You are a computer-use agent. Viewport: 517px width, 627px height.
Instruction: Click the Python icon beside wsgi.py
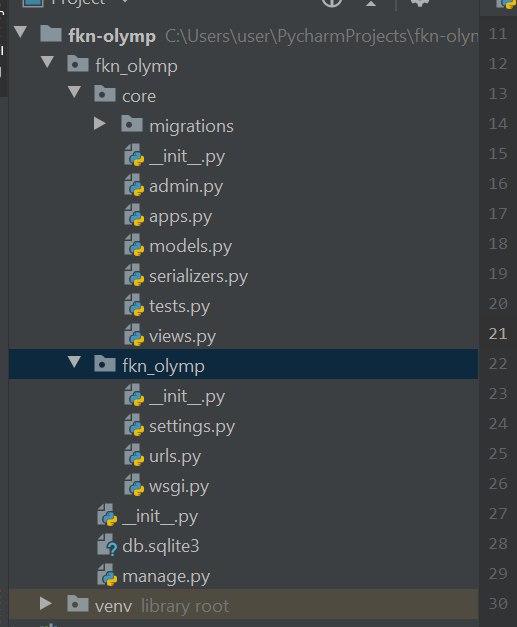(134, 485)
